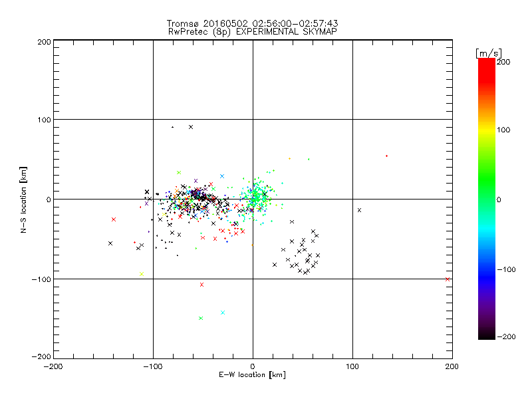Screen dimensions: 532x399
Task: Click the lone red dot in upper-right quadrant
Action: click(x=387, y=156)
